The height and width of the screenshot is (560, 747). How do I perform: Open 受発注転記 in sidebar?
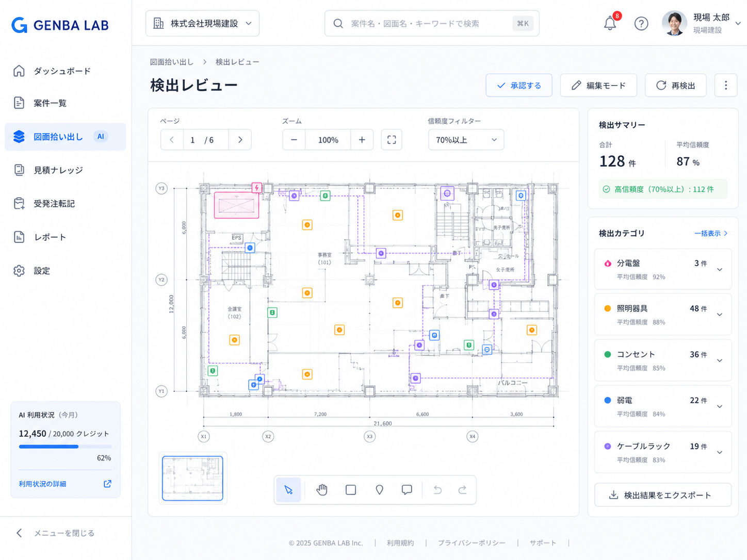click(x=66, y=204)
